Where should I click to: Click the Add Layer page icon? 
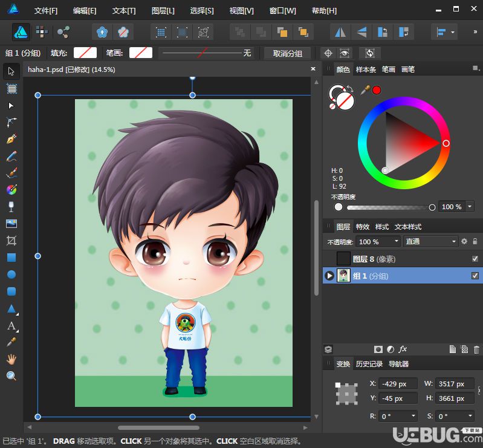click(x=453, y=349)
